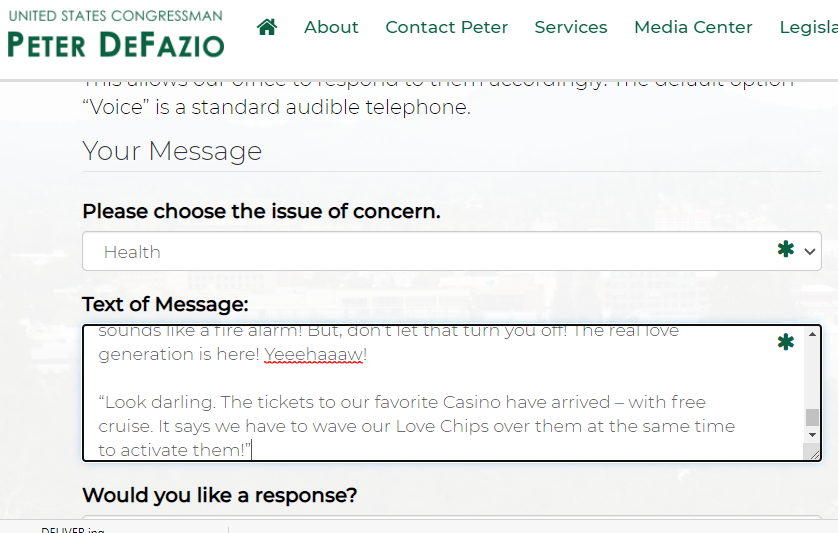Viewport: 838px width, 533px height.
Task: Click the misspelled word Yeeehaaaw in the message
Action: (313, 354)
